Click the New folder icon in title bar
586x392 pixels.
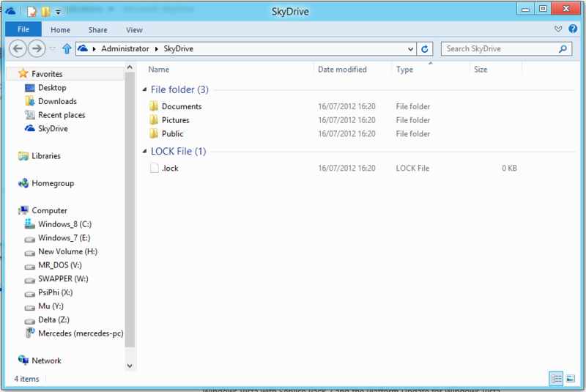pos(45,11)
